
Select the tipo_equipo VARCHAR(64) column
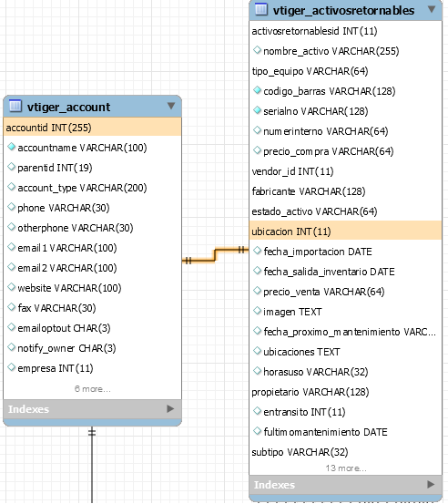(x=345, y=71)
